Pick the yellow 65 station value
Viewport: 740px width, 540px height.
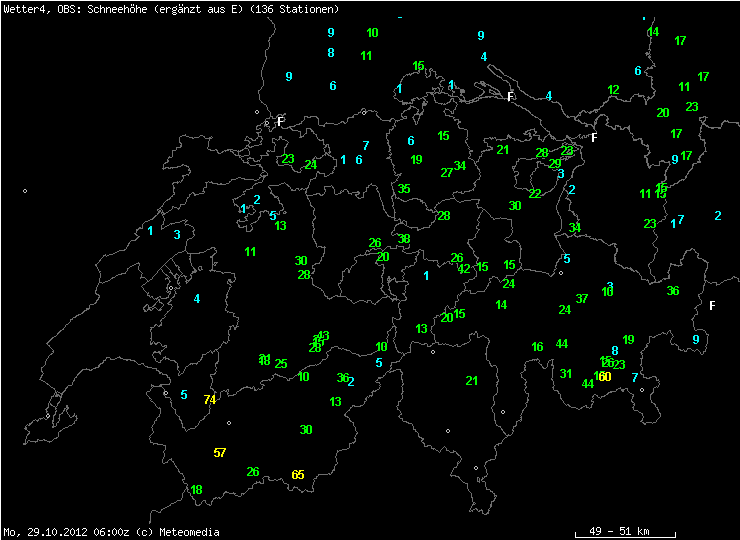click(297, 474)
